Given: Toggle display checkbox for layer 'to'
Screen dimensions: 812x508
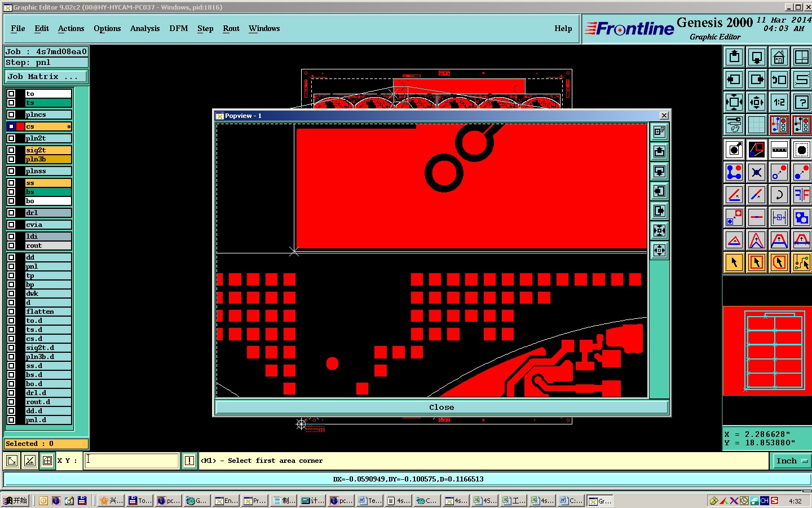Looking at the screenshot, I should 11,94.
